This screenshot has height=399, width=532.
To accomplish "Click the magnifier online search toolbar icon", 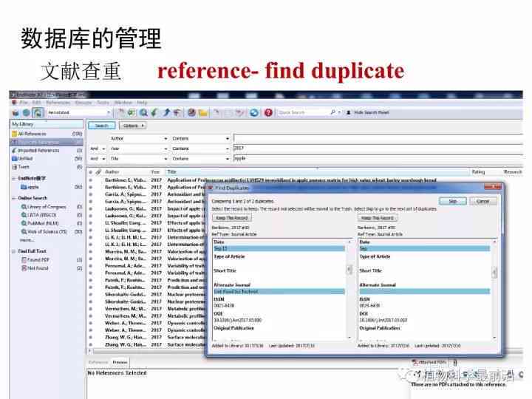I will (x=143, y=112).
